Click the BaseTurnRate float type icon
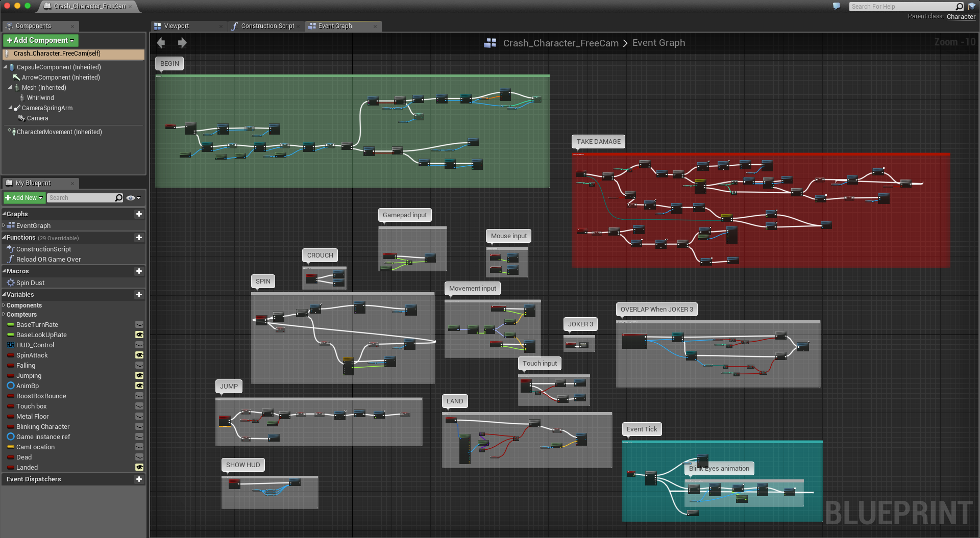This screenshot has height=538, width=980. point(11,324)
